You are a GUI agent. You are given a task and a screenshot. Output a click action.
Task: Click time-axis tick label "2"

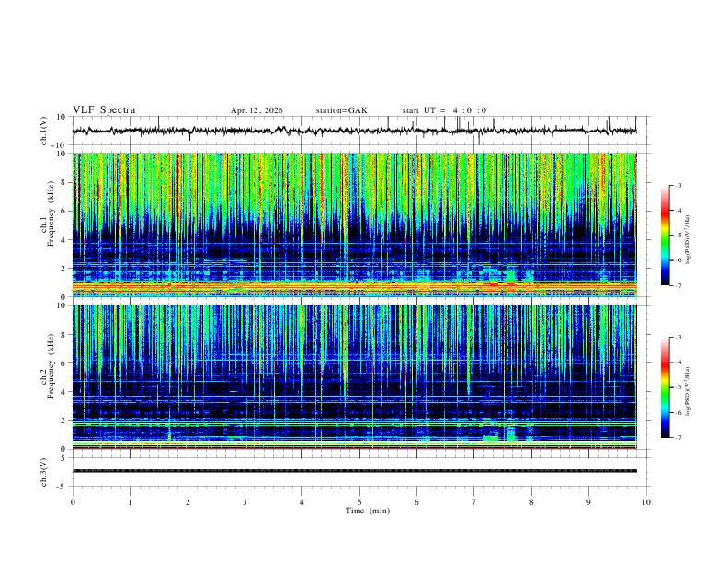click(x=188, y=502)
